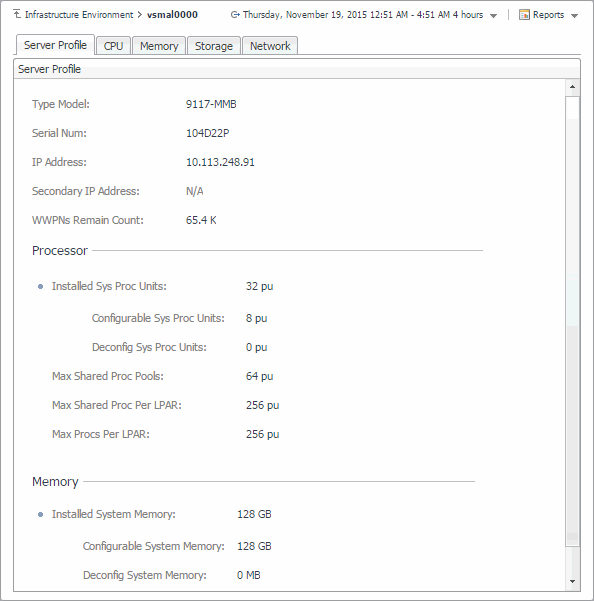Click Deconfig Sys Proc Units 0 pu

point(256,347)
